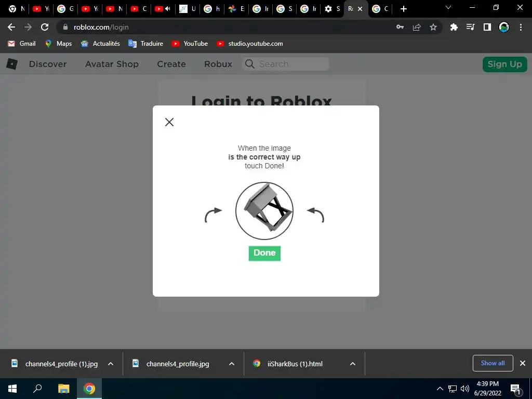Open Avatar Shop in Roblox nav
532x399 pixels.
click(112, 64)
